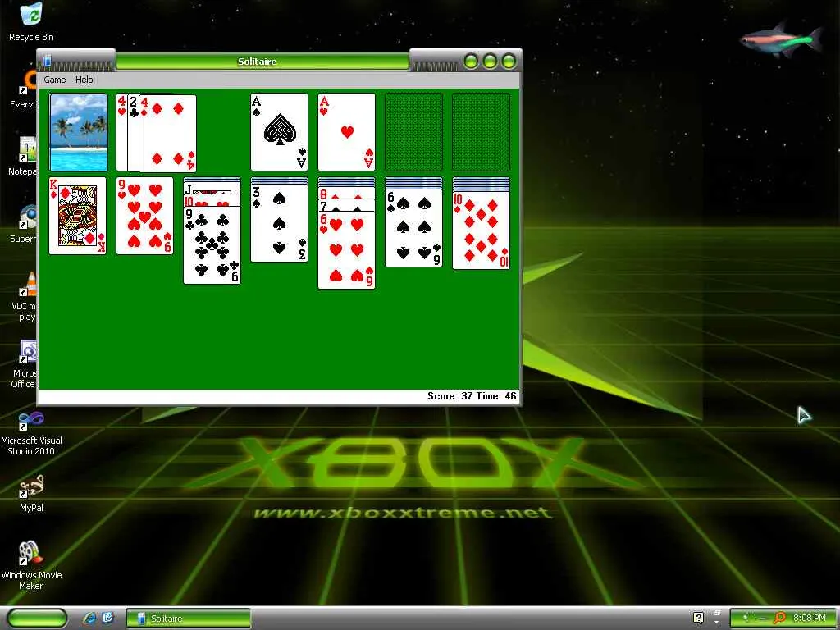The image size is (840, 630).
Task: Select the three of spades card
Action: (279, 223)
